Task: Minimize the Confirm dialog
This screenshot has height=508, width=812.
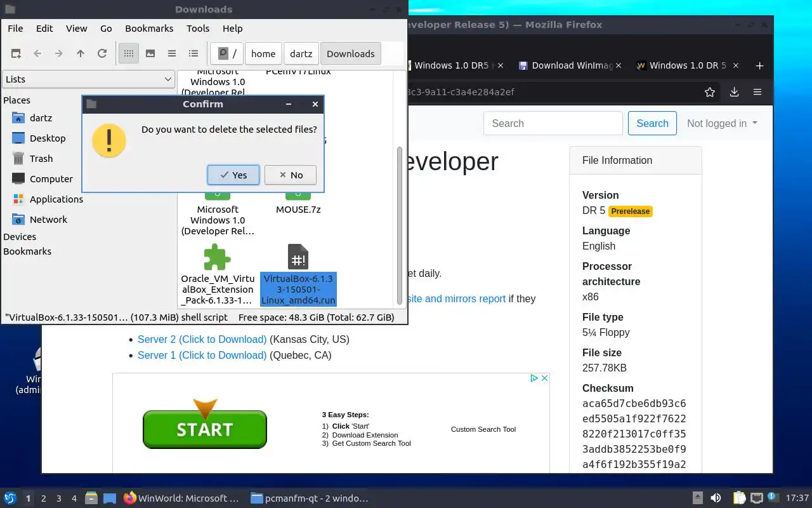Action: point(289,104)
